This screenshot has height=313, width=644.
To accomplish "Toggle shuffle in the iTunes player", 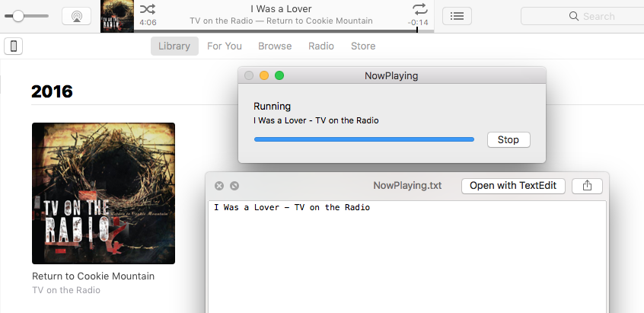I will click(x=148, y=9).
